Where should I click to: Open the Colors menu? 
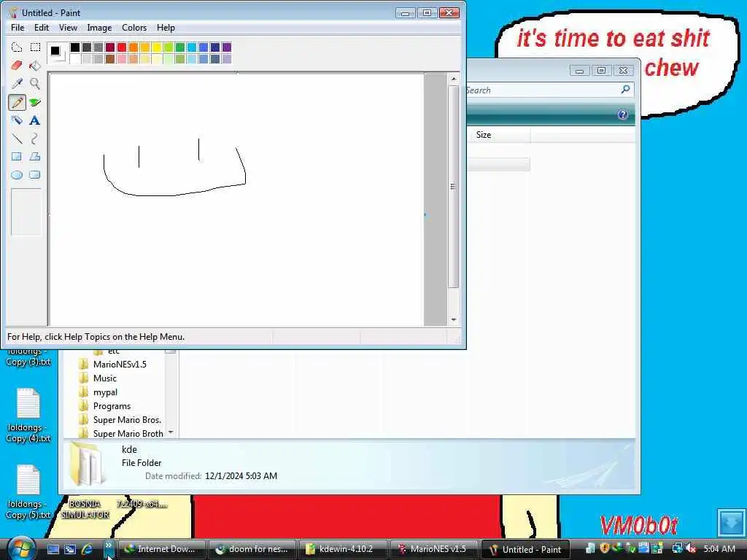(x=134, y=28)
